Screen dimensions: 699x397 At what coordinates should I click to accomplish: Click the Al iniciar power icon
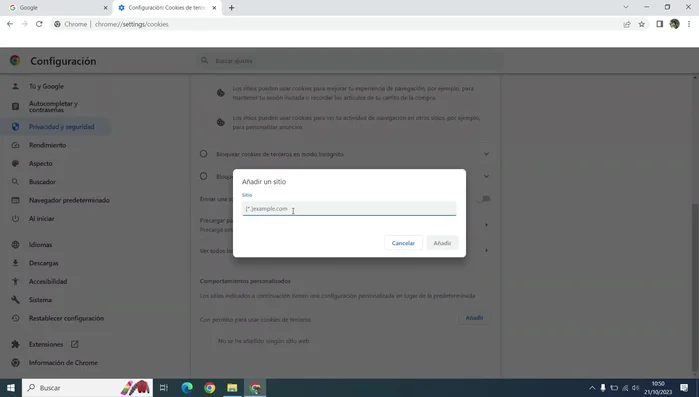pyautogui.click(x=16, y=219)
